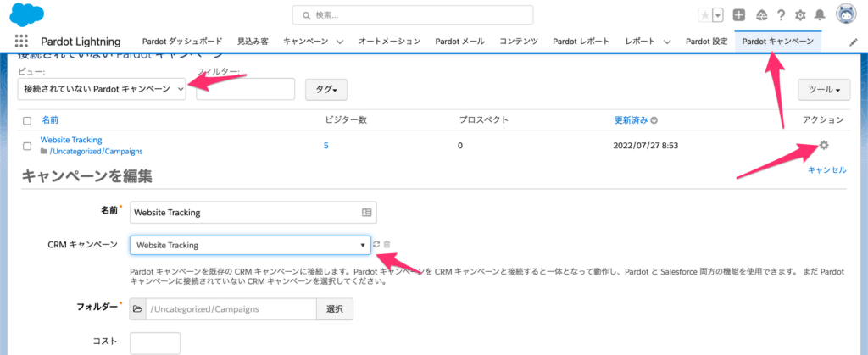
Task: Open the ツール dropdown button
Action: point(824,90)
